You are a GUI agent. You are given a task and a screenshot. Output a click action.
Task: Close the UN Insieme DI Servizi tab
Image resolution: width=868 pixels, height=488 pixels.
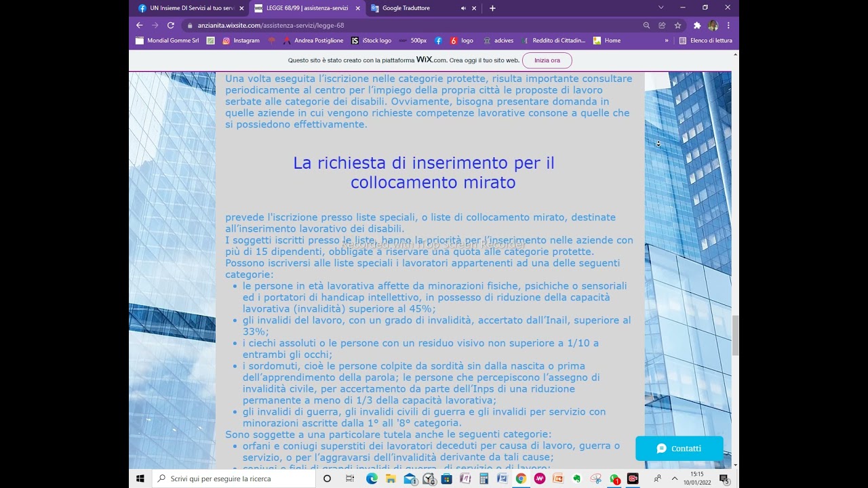(241, 8)
